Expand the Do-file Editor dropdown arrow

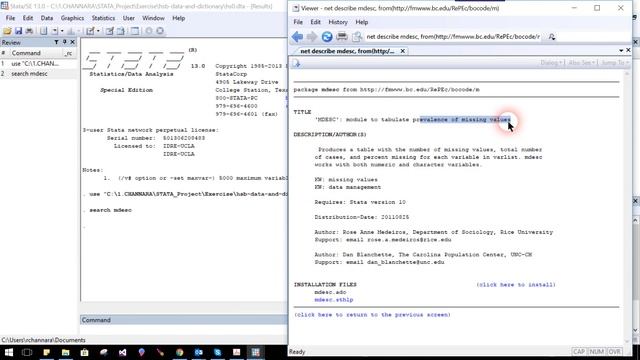(98, 31)
